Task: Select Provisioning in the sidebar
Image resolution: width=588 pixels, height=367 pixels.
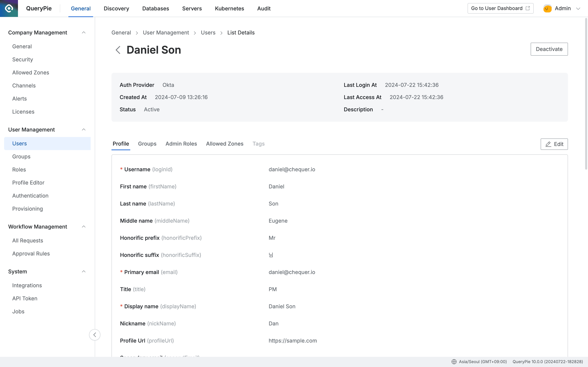Action: click(x=27, y=209)
